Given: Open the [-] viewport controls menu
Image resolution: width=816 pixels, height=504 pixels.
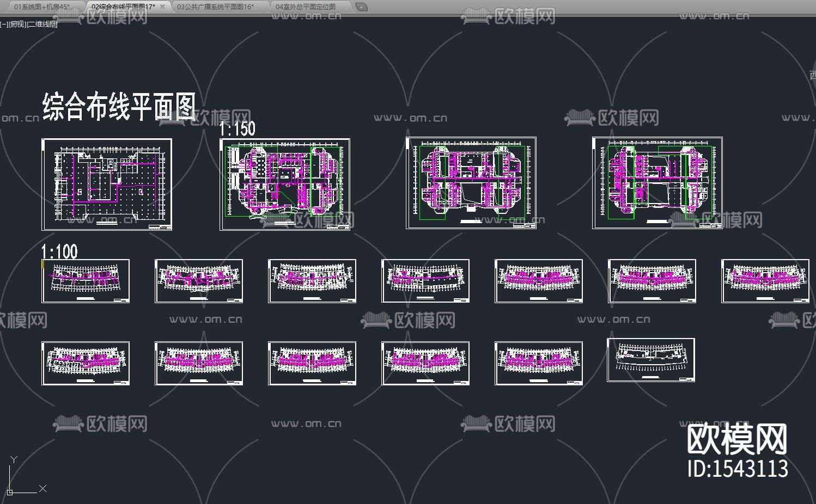Looking at the screenshot, I should (4, 24).
